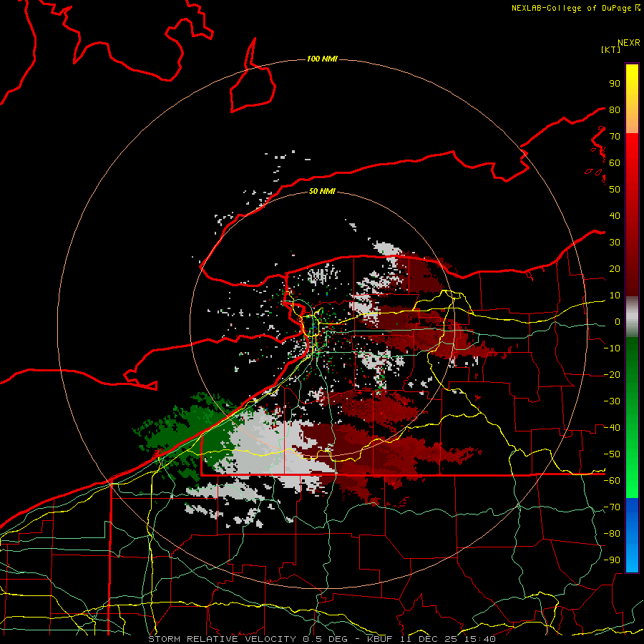Click the -80 value on the velocity scale
Screen dimensions: 644x644
click(x=612, y=534)
